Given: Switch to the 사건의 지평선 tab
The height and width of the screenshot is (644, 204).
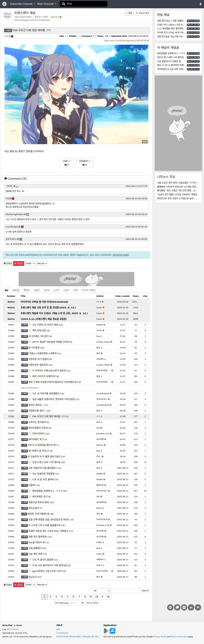Looking at the screenshot, I should pos(89,290).
